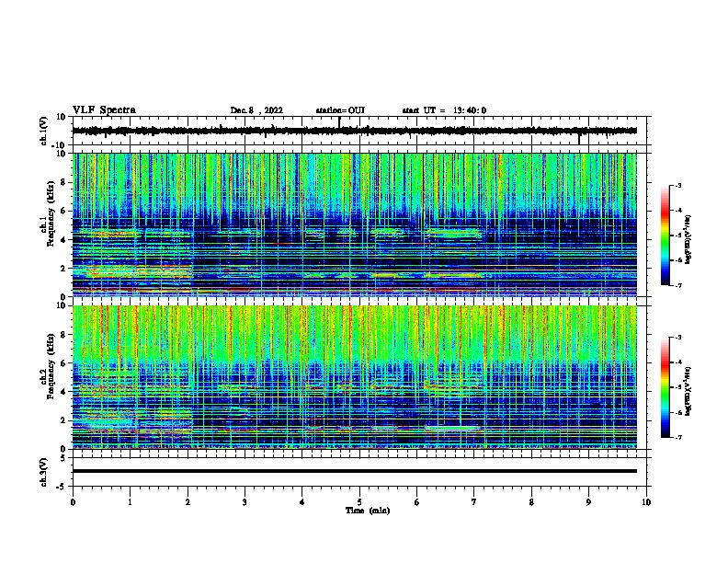Click the -10 tick on ch.1(V) axis
The width and height of the screenshot is (728, 563).
point(60,145)
